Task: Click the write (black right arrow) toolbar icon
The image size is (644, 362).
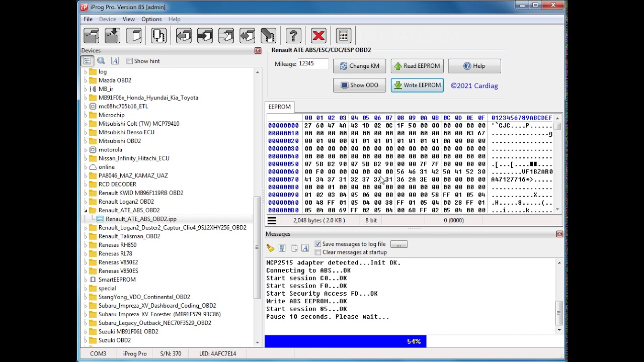Action: [205, 35]
